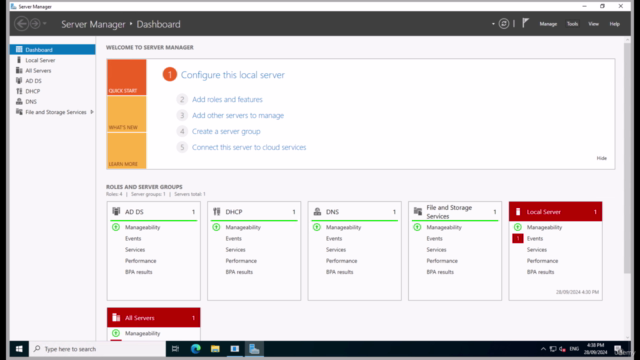Open Events in the DHCP tile

pos(233,238)
